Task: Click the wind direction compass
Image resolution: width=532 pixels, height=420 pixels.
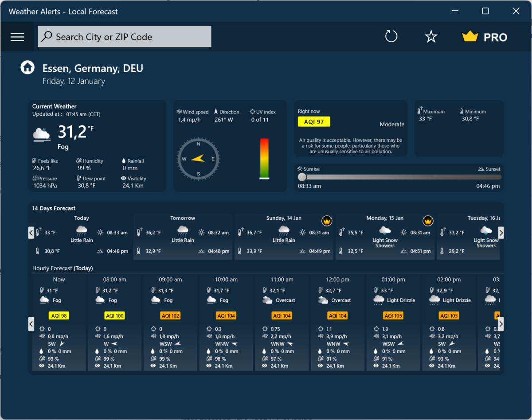Action: pyautogui.click(x=198, y=159)
